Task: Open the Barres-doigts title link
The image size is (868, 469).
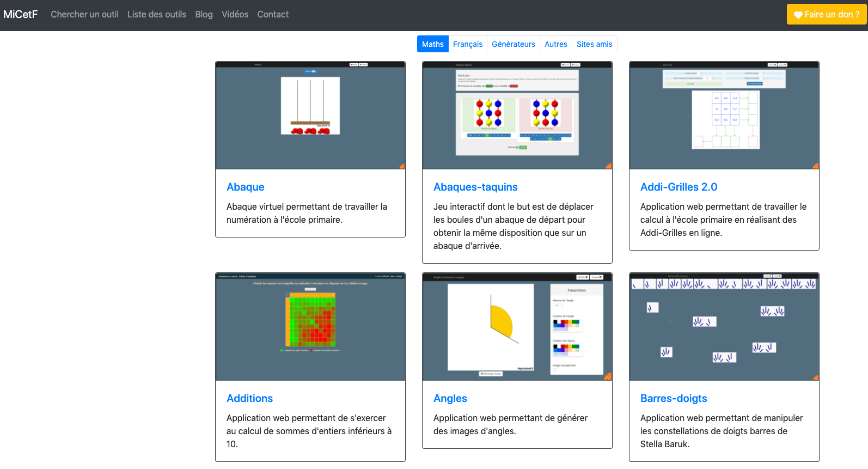Action: tap(674, 398)
